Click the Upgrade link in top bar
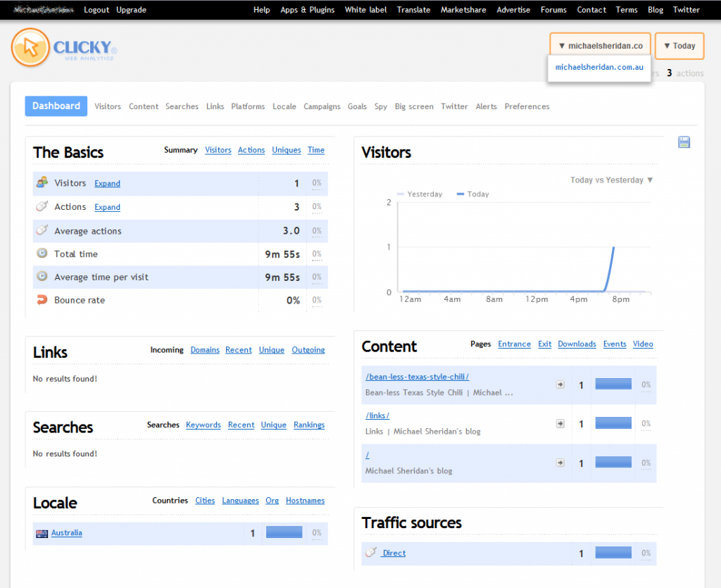This screenshot has width=721, height=588. 131,10
